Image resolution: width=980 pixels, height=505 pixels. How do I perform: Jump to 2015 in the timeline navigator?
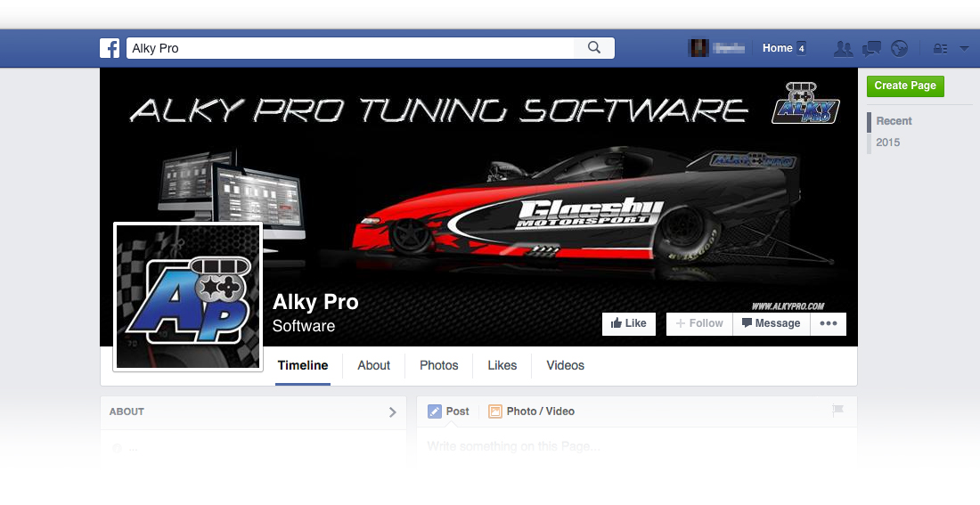[887, 143]
